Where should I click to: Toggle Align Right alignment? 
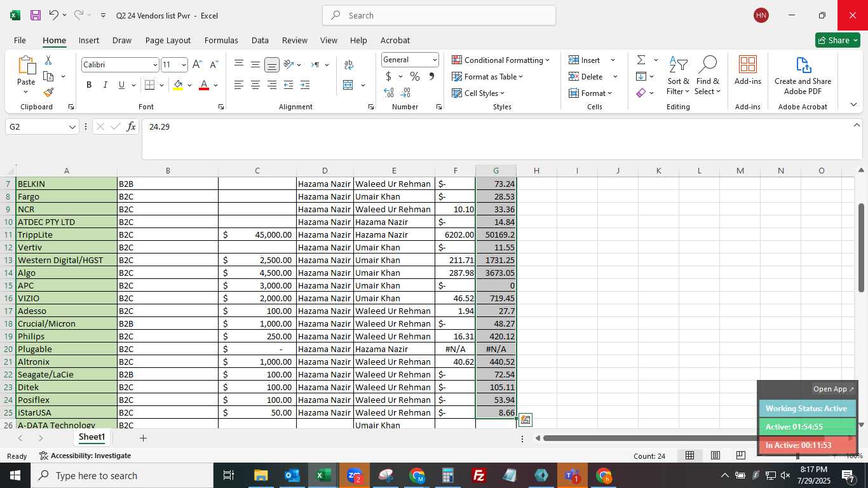point(272,85)
